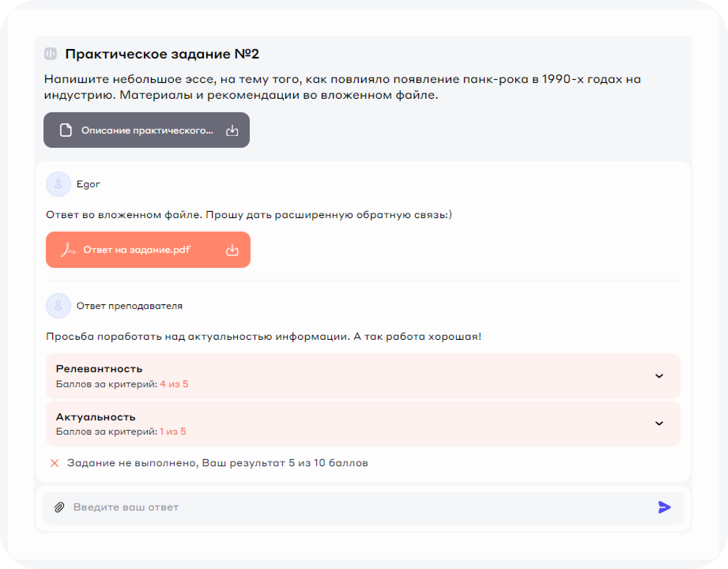Viewport: 728px width, 569px height.
Task: Click the red X icon by the result
Action: click(x=55, y=463)
